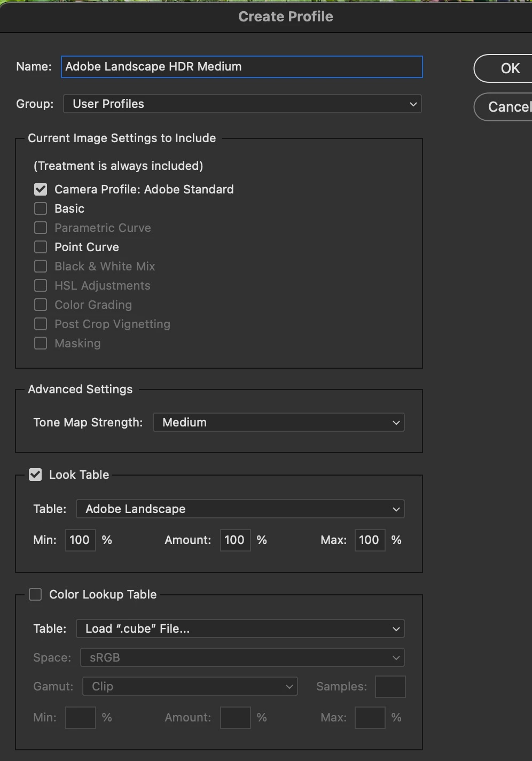Enable the Basic settings checkbox

click(41, 208)
